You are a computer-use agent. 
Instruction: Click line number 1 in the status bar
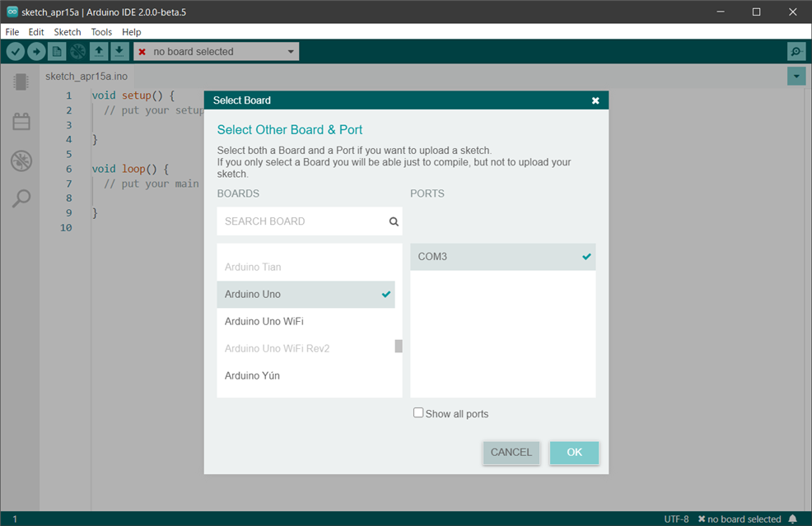pos(15,519)
